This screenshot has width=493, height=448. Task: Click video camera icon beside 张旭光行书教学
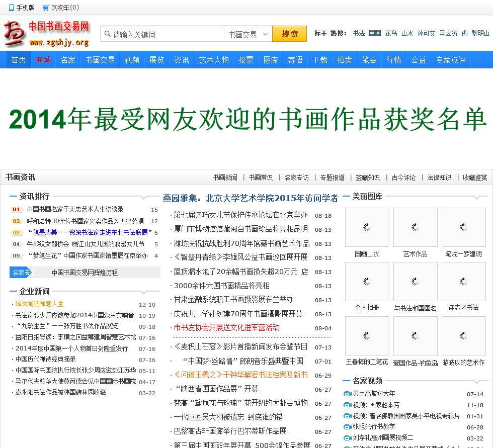click(x=347, y=427)
